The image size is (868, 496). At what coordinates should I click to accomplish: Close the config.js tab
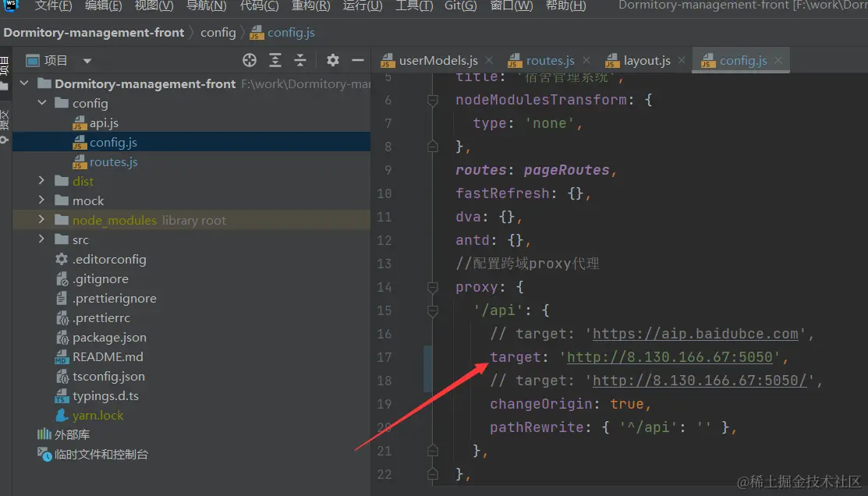(778, 60)
